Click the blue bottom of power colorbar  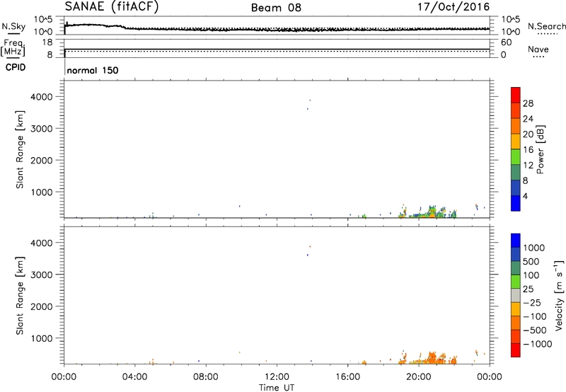pos(516,203)
